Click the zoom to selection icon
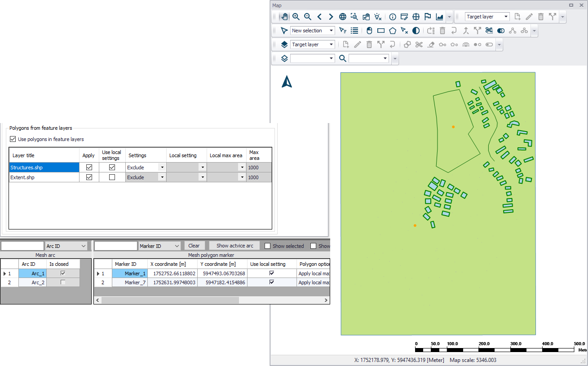The image size is (588, 366). coord(354,17)
